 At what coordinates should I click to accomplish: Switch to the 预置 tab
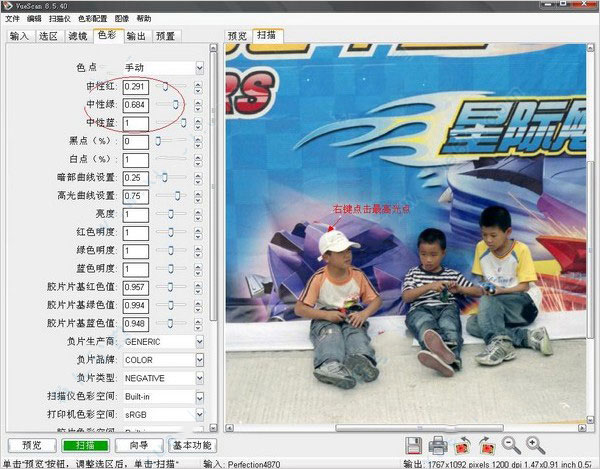(166, 36)
